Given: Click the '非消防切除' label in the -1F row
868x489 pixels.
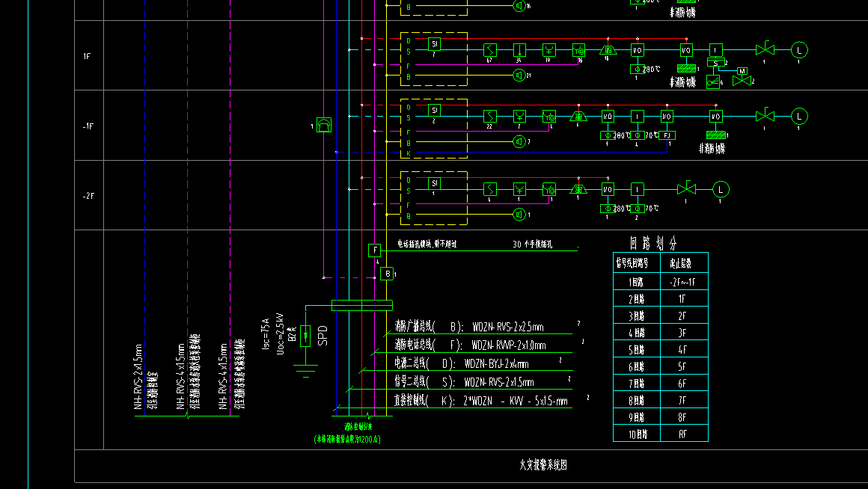Looking at the screenshot, I should [x=712, y=148].
